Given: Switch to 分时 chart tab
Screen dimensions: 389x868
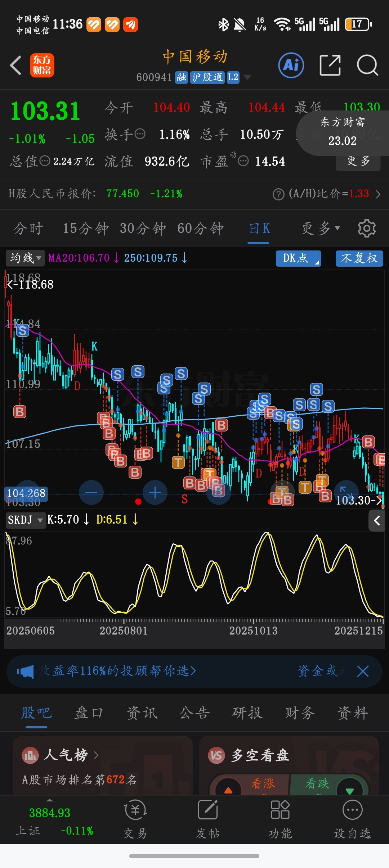Looking at the screenshot, I should (x=28, y=228).
